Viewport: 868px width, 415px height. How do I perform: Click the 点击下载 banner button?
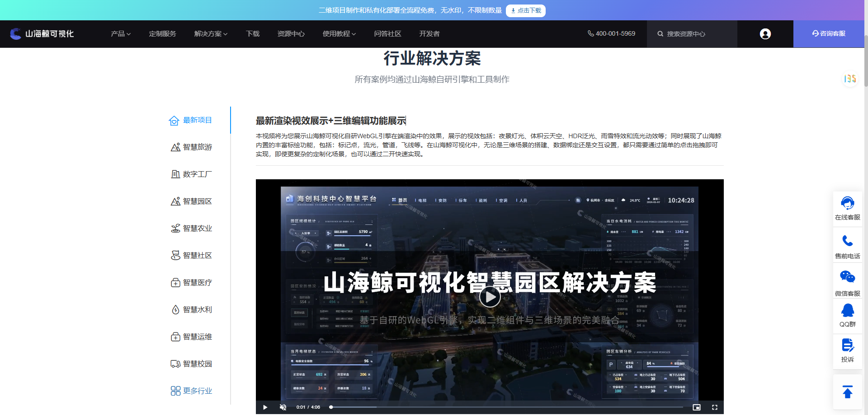click(x=526, y=10)
